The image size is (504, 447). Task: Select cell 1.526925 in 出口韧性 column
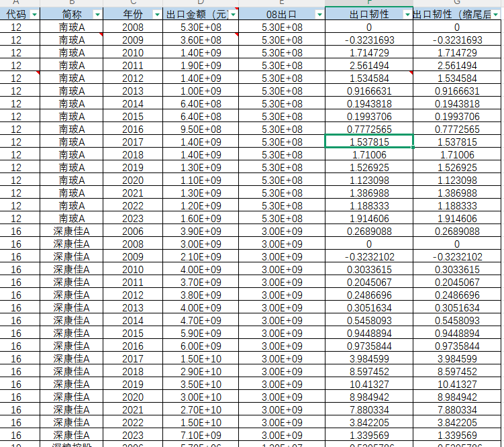[369, 167]
